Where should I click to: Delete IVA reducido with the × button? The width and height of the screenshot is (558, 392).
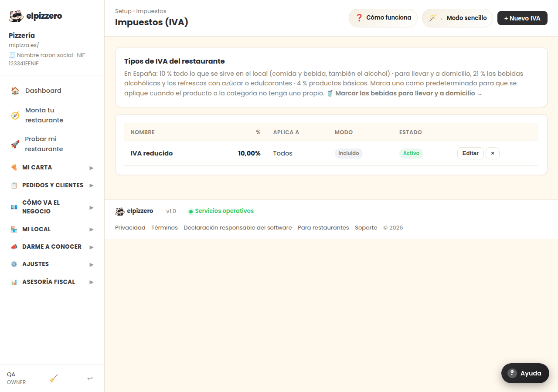pos(493,153)
